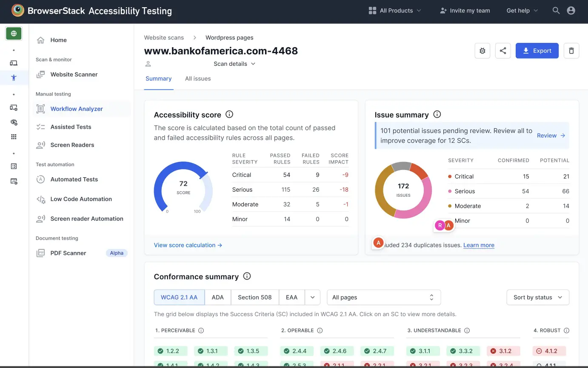588x368 pixels.
Task: Select the EAA standard tab
Action: [292, 297]
